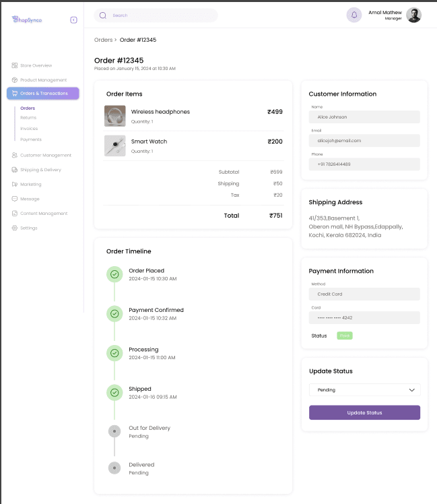The width and height of the screenshot is (437, 504).
Task: Click the Store Overview grid icon
Action: coord(14,65)
